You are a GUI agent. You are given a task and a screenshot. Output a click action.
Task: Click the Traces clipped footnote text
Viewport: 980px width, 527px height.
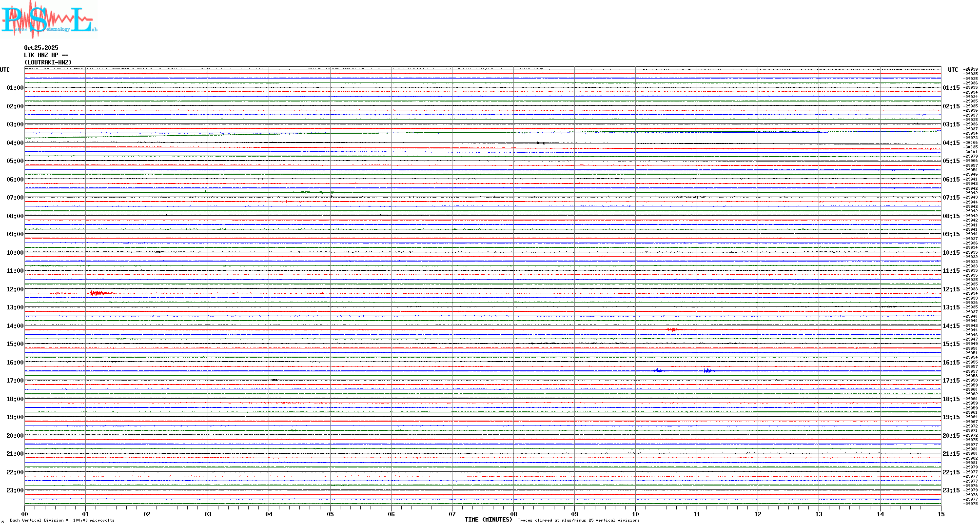(x=578, y=520)
